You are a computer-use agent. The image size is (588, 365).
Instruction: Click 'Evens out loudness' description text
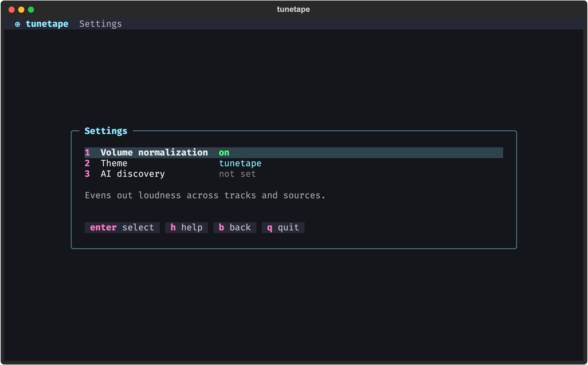click(x=205, y=195)
